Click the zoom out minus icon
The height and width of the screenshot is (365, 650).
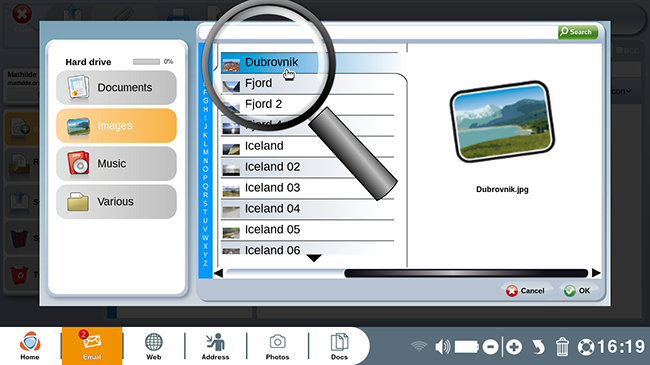(x=490, y=347)
